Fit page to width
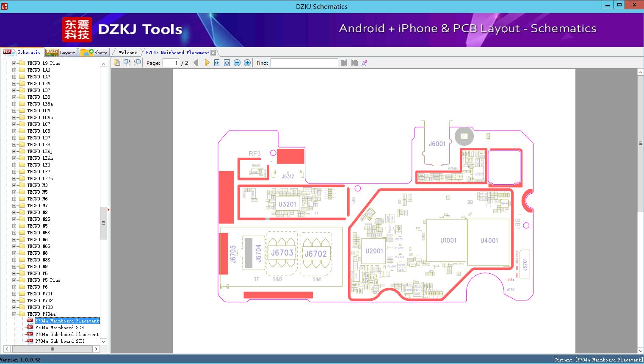 [x=217, y=63]
